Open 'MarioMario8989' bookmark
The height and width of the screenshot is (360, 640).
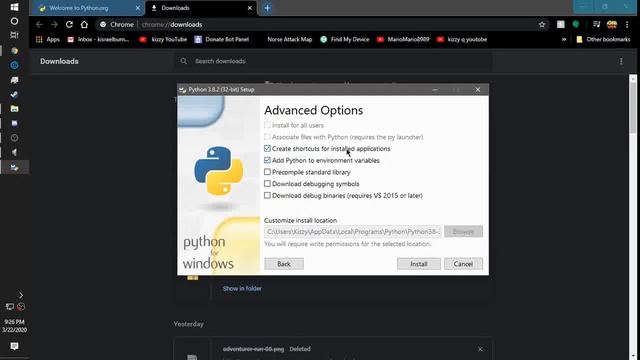click(403, 40)
